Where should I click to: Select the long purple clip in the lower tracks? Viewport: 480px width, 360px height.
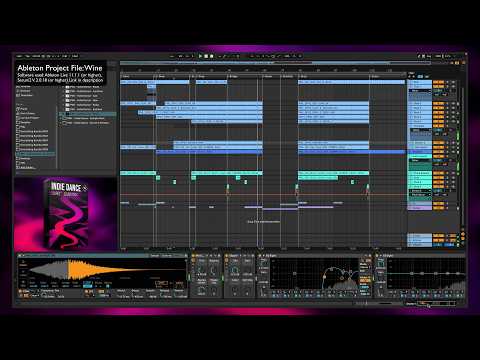280,209
